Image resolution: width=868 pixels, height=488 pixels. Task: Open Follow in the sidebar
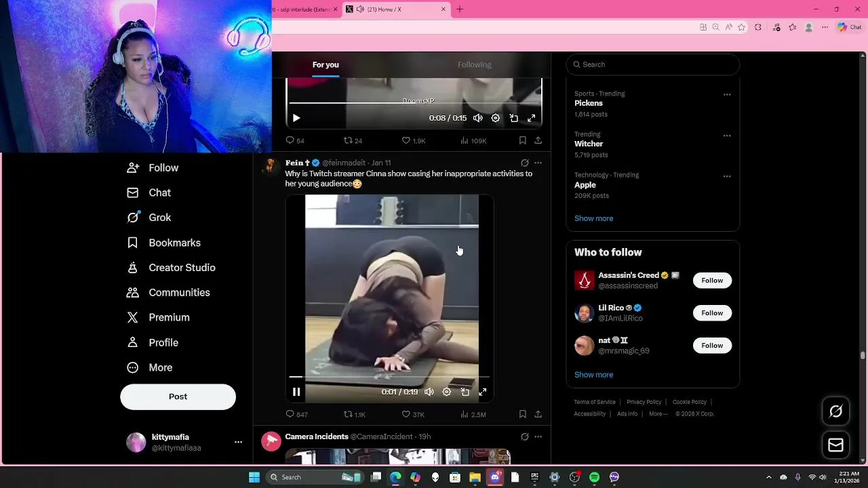click(153, 168)
